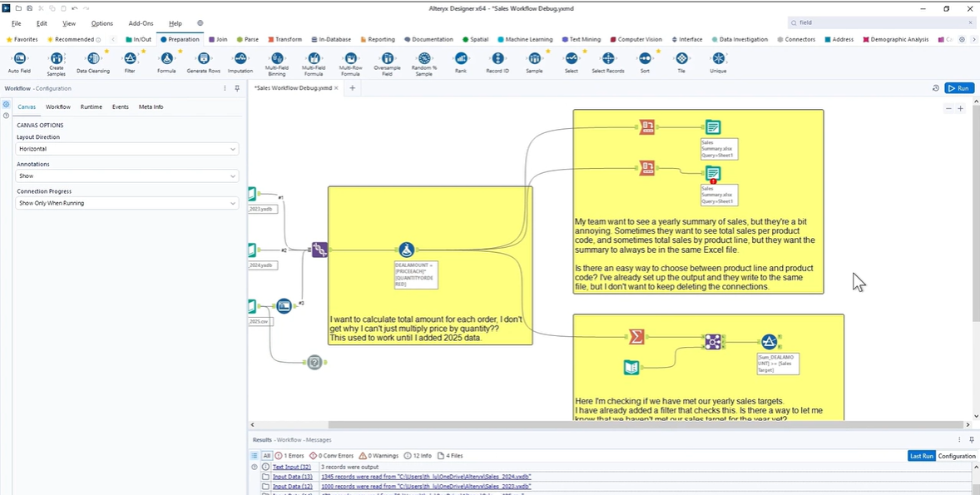Open the Runtime configuration tab
This screenshot has width=980, height=495.
point(92,106)
